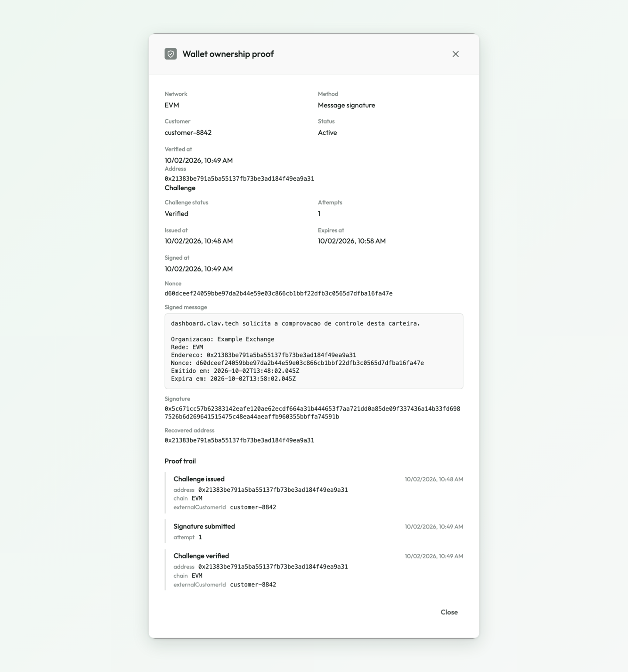Click the 'Emitido em:' line in signed message
This screenshot has width=628, height=672.
[235, 370]
